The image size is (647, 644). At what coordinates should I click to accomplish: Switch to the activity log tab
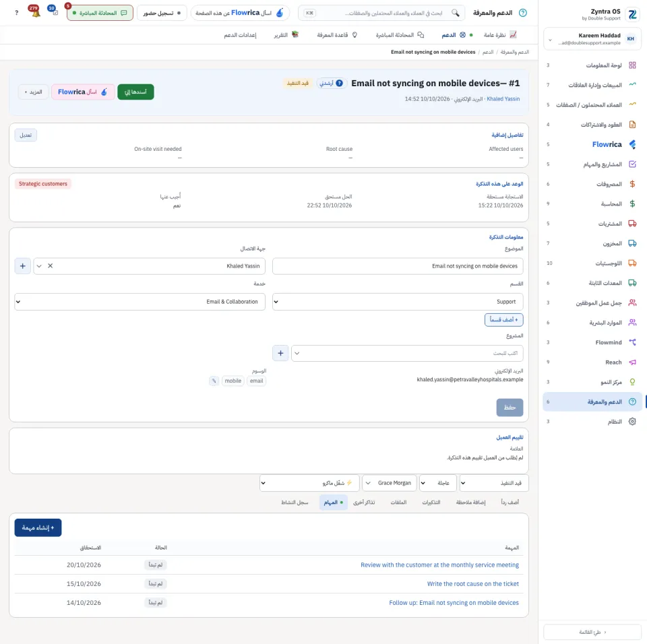(x=295, y=503)
